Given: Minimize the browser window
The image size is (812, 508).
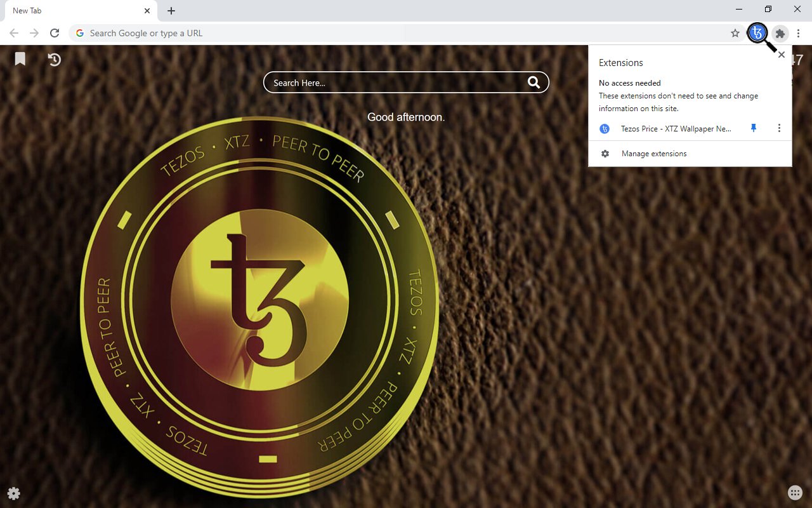Looking at the screenshot, I should (740, 9).
